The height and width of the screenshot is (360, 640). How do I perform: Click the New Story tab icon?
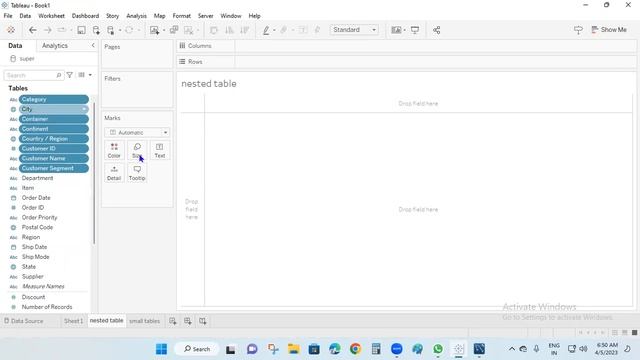[203, 321]
